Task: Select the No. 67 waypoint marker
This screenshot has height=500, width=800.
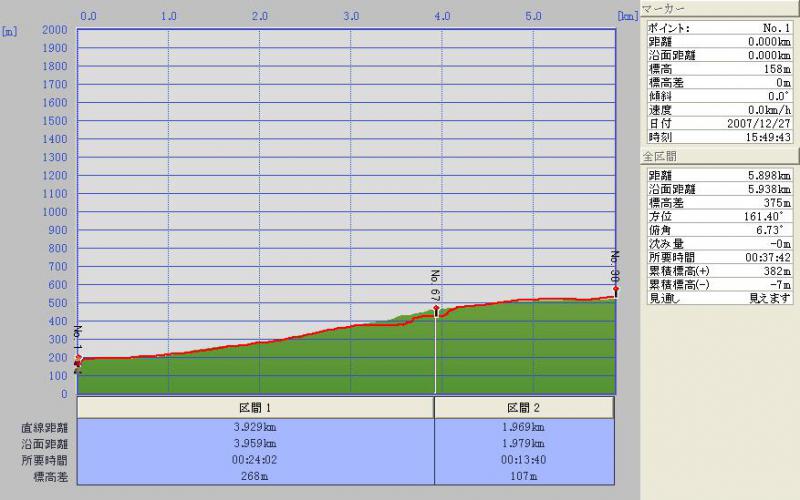Action: [436, 310]
